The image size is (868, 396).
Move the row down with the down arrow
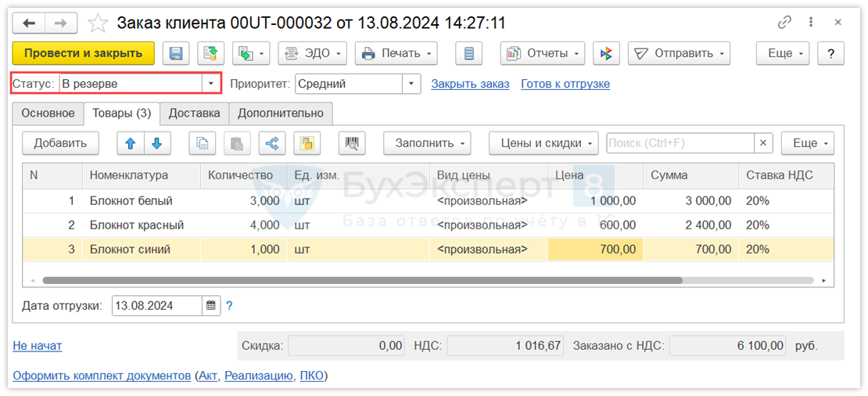[158, 143]
